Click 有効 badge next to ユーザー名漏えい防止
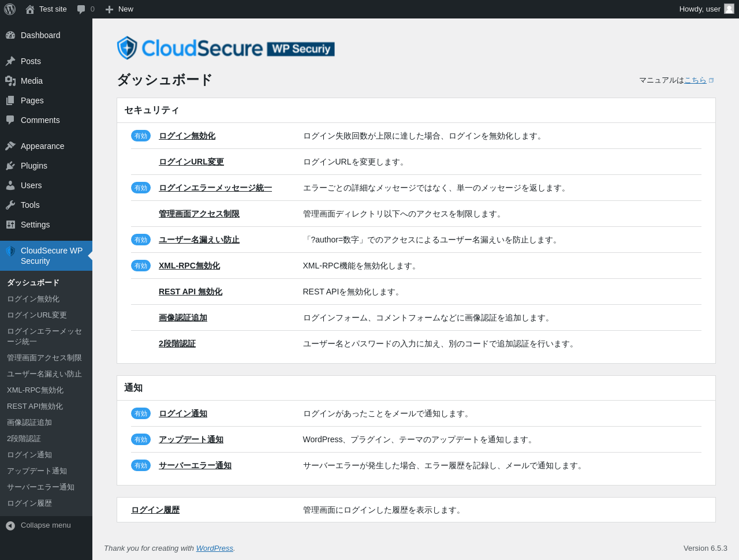Screen dimensions: 739x560 click(x=141, y=240)
